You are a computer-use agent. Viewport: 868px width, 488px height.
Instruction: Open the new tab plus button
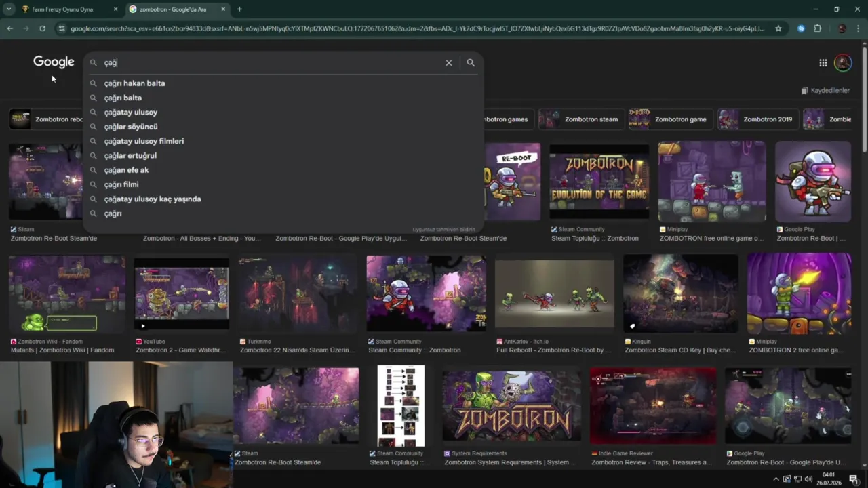click(x=239, y=9)
